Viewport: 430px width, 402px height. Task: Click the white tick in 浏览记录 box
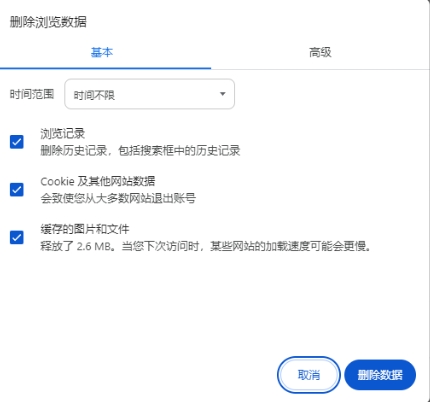17,142
